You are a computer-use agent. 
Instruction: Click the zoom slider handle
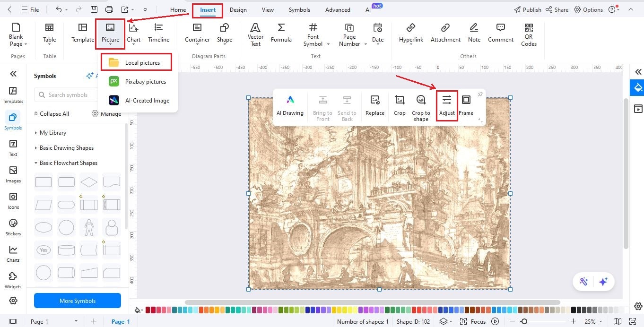524,321
